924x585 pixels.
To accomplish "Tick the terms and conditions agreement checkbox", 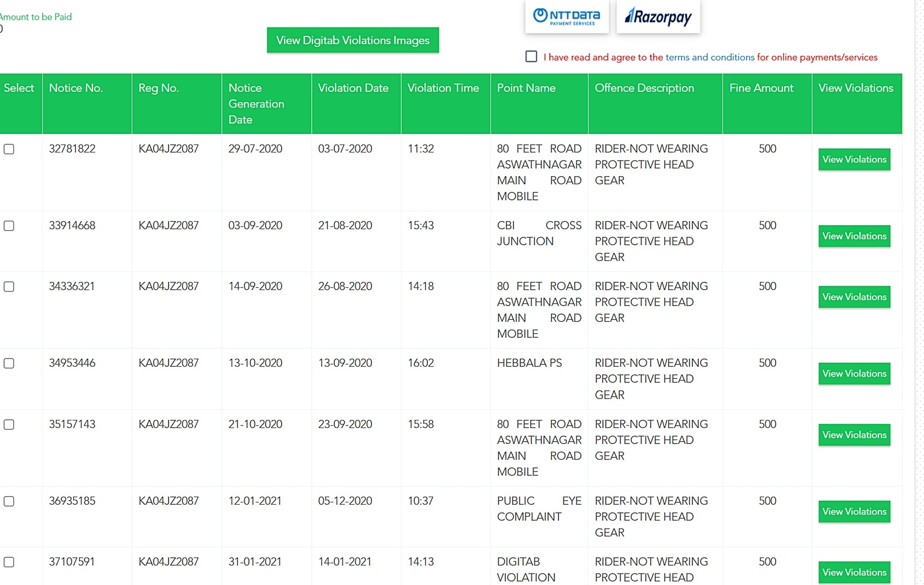I will point(531,57).
